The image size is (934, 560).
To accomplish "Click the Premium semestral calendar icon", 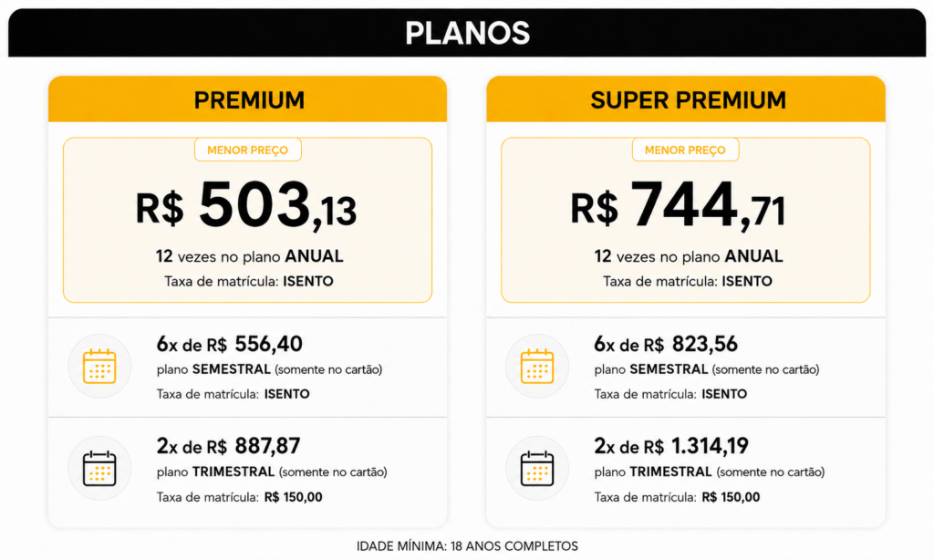I will [x=99, y=366].
